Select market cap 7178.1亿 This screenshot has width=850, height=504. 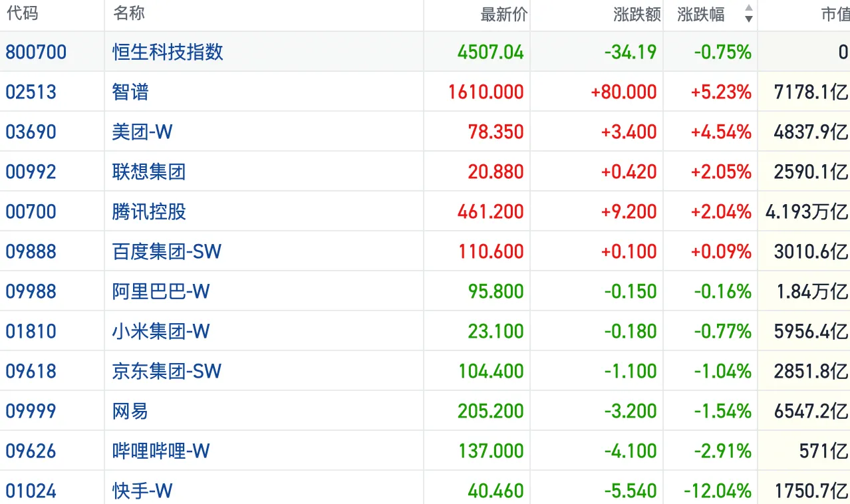pos(811,92)
